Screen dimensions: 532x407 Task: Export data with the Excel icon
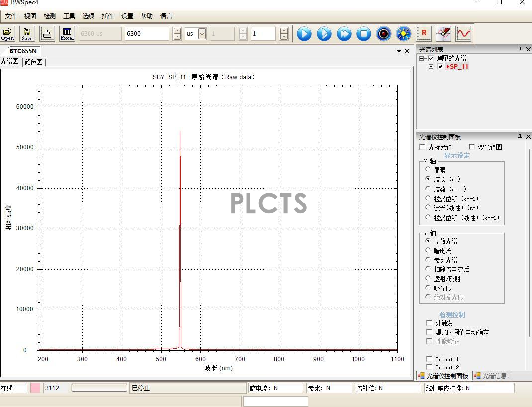67,34
